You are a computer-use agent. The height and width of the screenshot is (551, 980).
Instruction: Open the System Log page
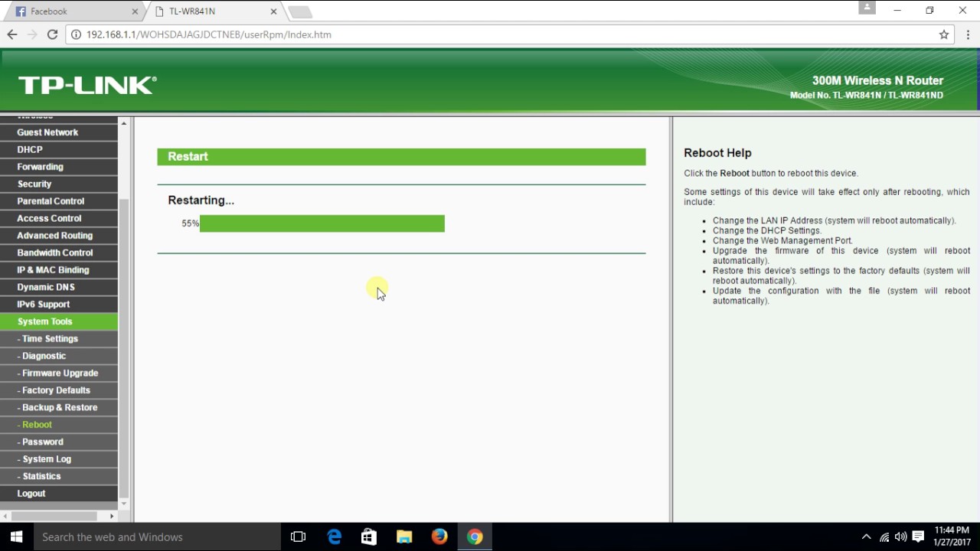[59, 459]
